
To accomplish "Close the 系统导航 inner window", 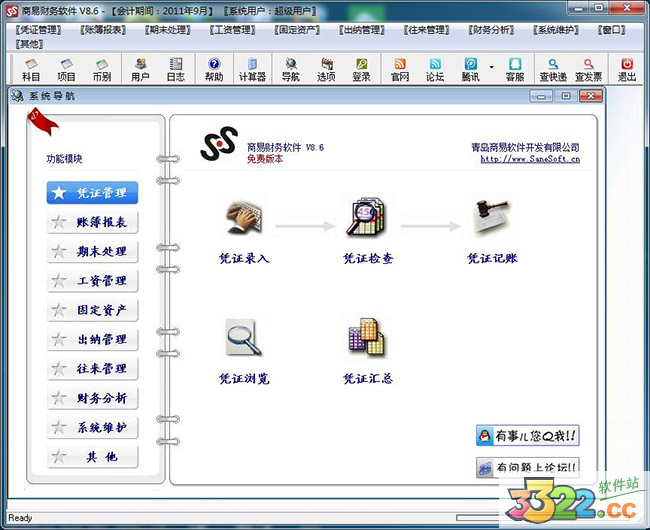I will coord(591,96).
